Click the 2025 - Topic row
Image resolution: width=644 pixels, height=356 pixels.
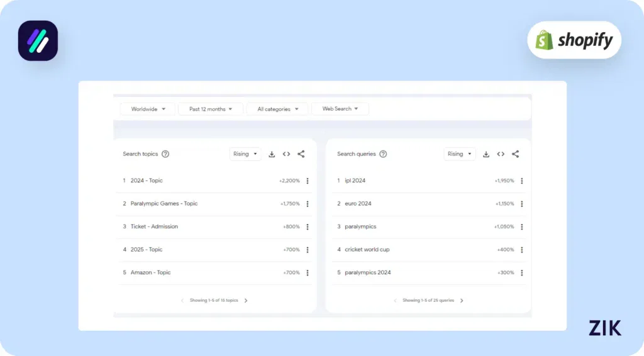(214, 250)
